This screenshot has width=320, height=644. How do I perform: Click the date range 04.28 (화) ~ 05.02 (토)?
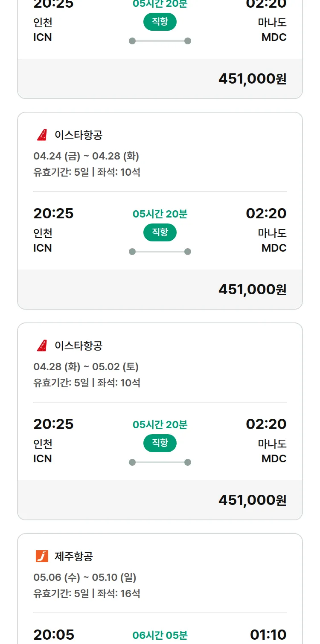[x=86, y=367]
